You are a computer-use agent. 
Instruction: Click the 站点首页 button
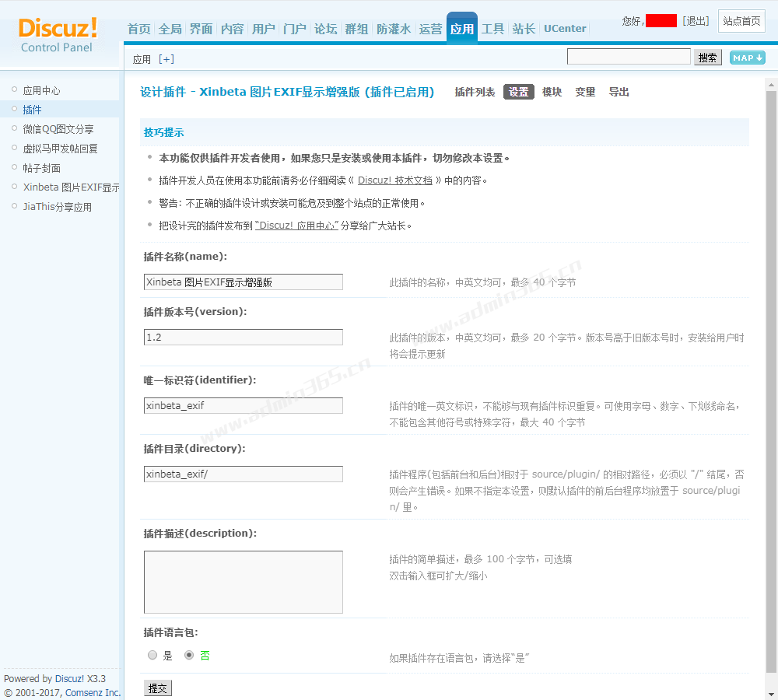[741, 21]
